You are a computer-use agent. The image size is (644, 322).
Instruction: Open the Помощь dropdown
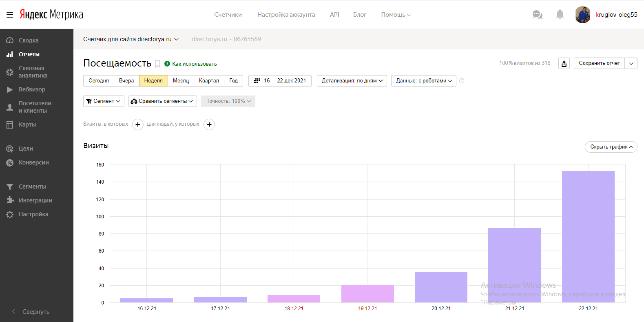[x=396, y=15]
